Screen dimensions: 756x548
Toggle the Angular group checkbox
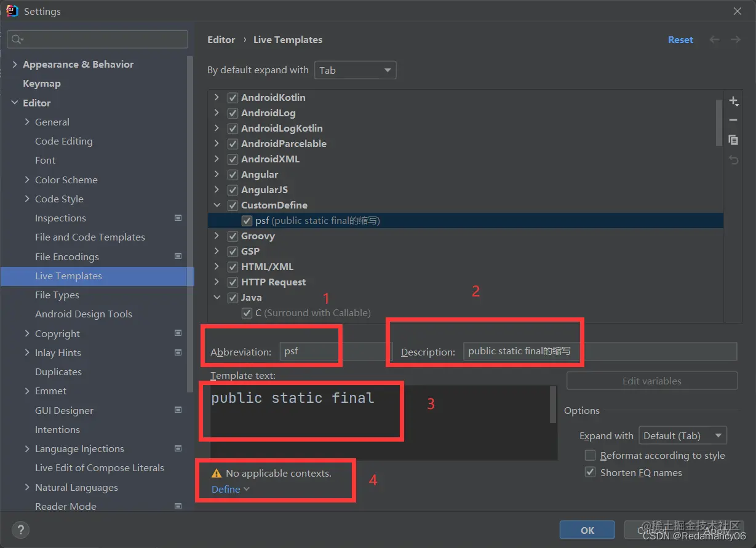[233, 175]
